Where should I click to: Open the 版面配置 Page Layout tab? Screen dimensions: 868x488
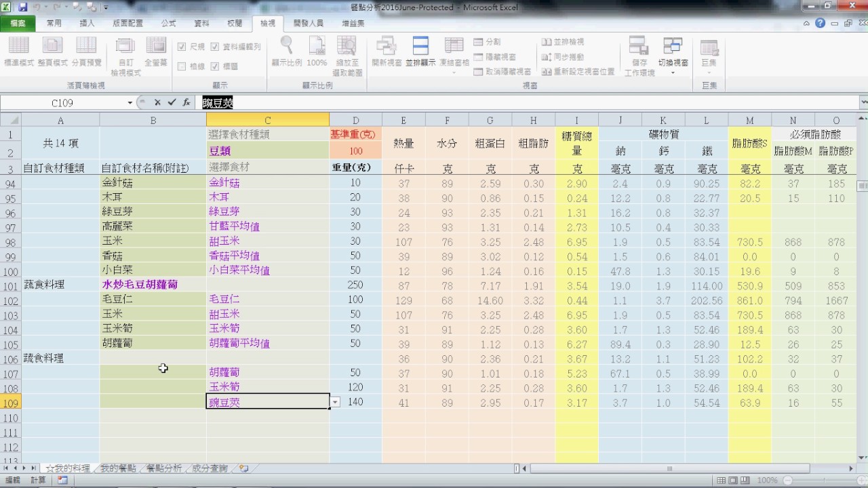[128, 23]
